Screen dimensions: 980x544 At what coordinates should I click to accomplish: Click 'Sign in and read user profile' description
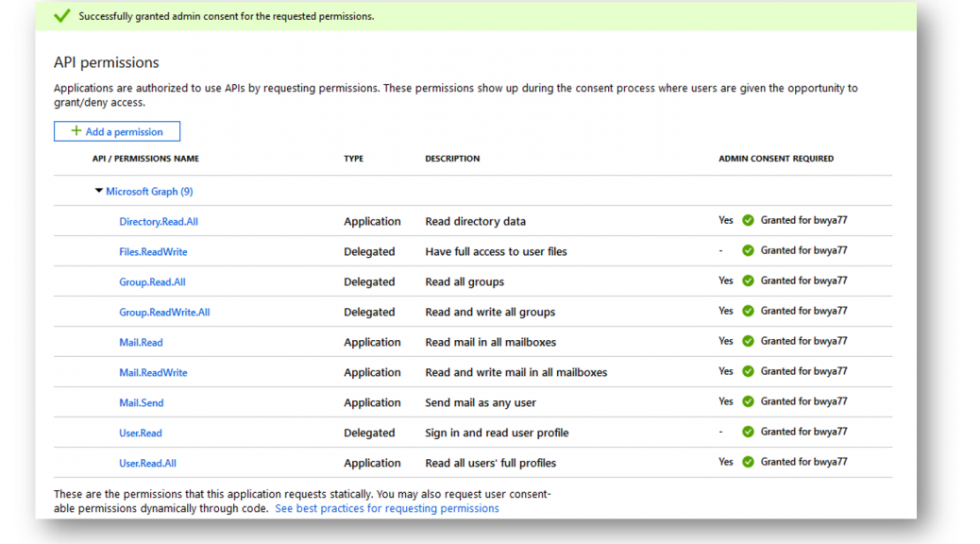497,433
